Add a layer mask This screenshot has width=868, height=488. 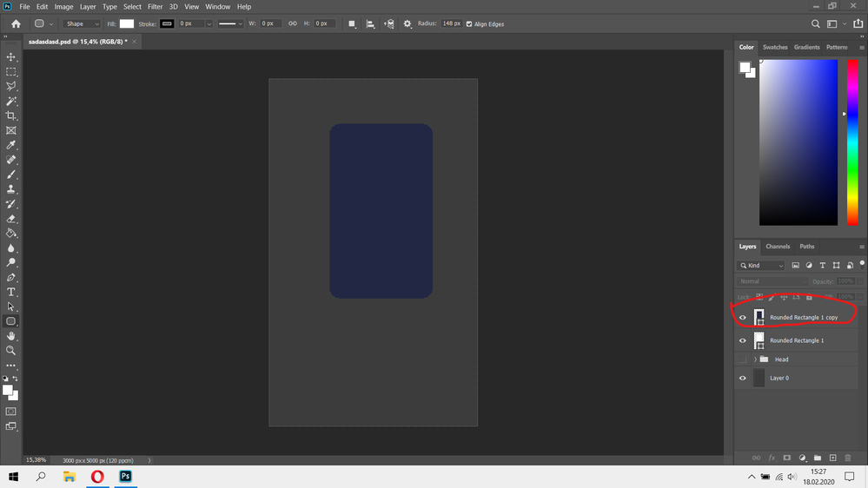click(786, 458)
